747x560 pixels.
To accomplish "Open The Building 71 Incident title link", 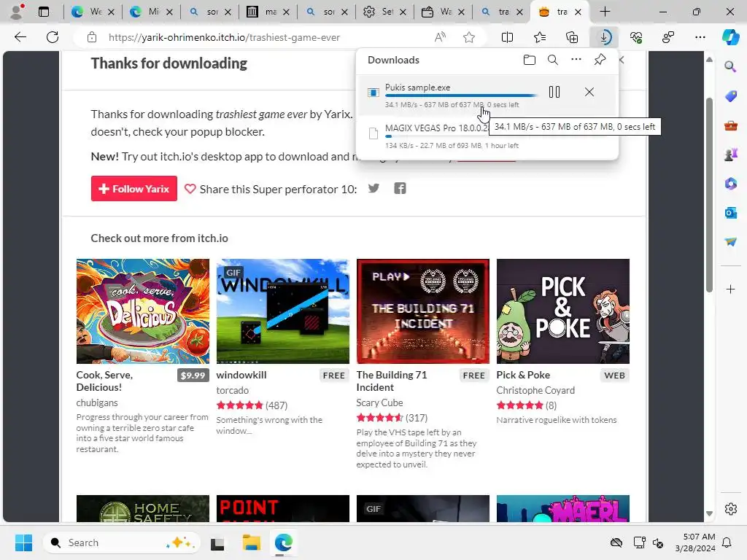I will point(392,381).
